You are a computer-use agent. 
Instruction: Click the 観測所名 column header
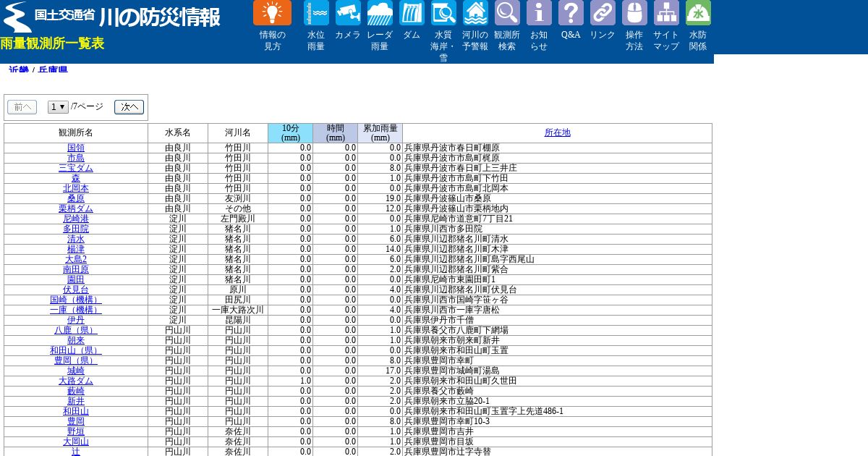[76, 133]
